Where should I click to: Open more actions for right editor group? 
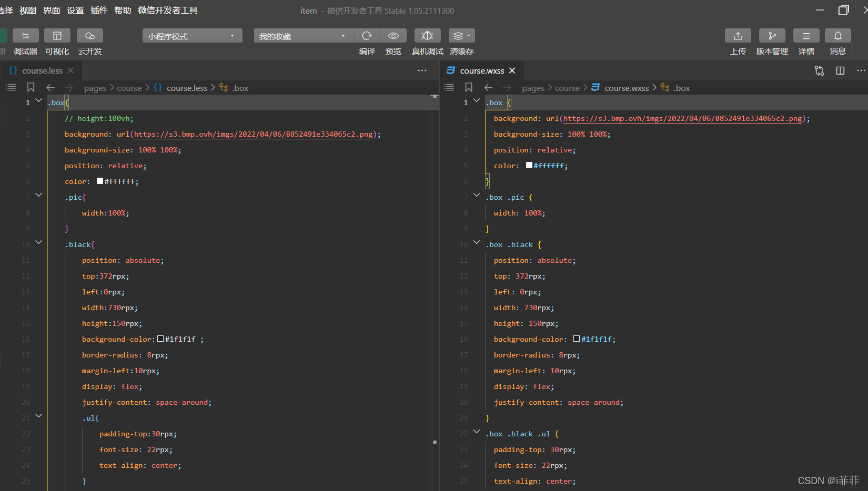click(x=861, y=70)
